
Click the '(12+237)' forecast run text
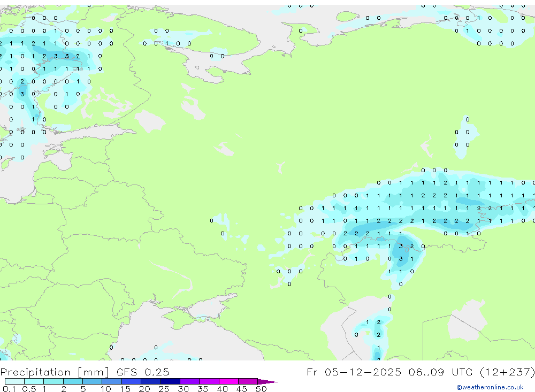coord(507,372)
